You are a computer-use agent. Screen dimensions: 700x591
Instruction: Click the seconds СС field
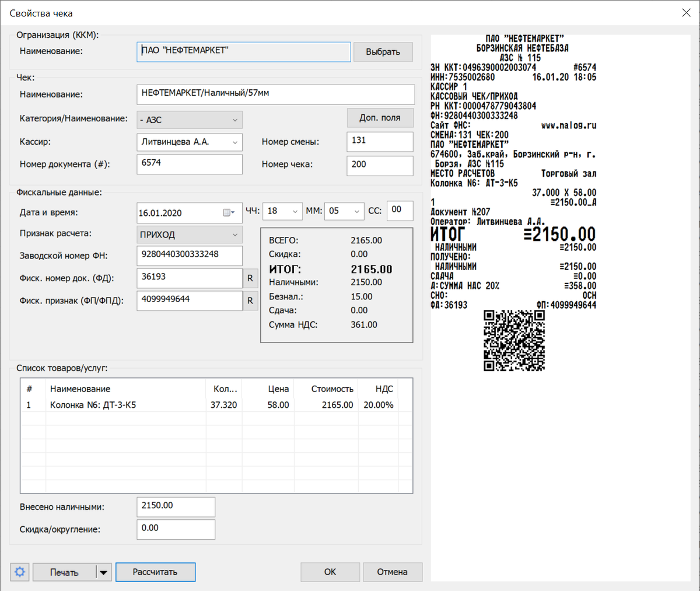tap(400, 211)
